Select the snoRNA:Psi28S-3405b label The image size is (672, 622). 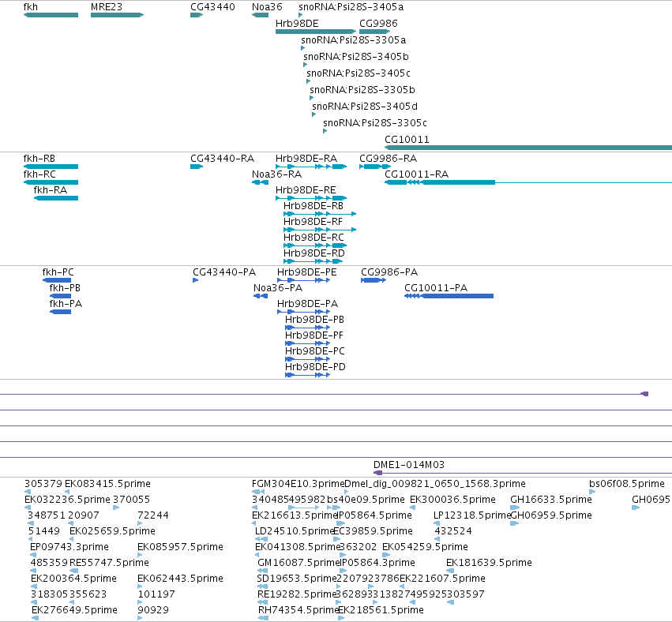tap(355, 57)
